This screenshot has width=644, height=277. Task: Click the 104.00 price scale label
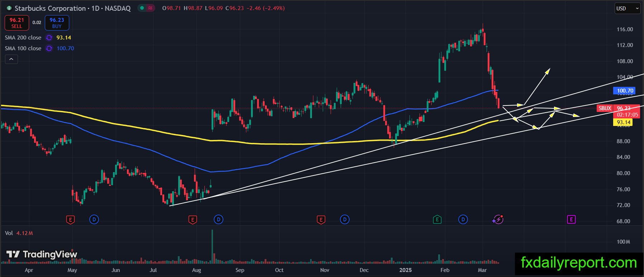click(x=625, y=77)
